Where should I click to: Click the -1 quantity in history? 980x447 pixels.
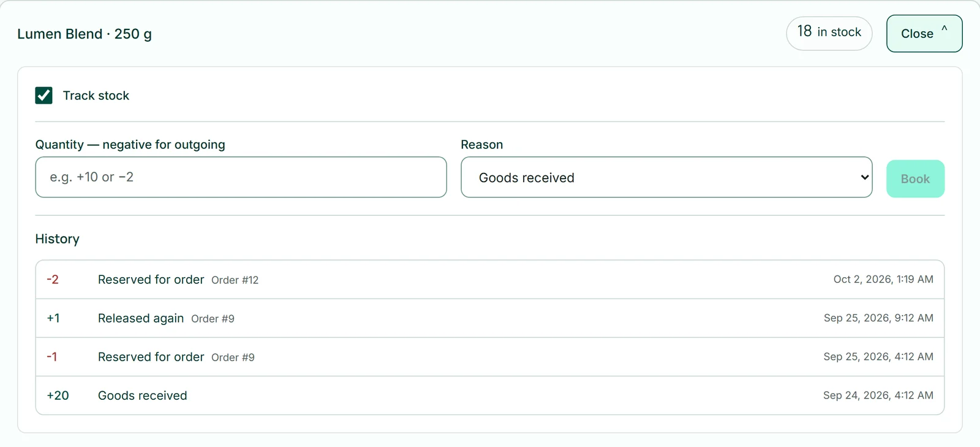[52, 357]
